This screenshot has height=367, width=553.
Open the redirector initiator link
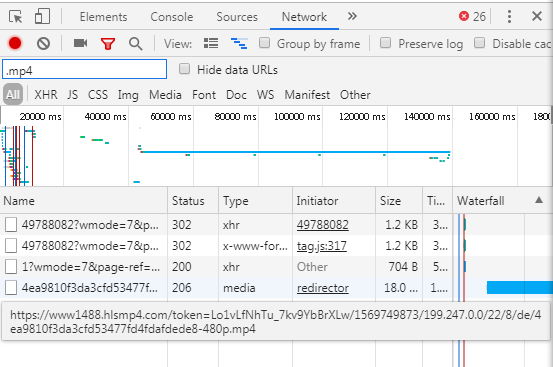(323, 288)
